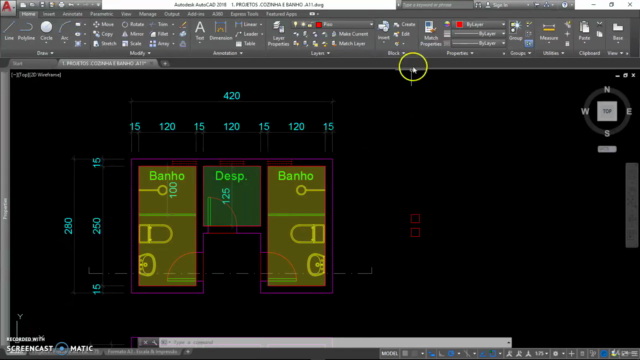Image resolution: width=640 pixels, height=360 pixels.
Task: Click the Base view icon
Action: click(618, 31)
